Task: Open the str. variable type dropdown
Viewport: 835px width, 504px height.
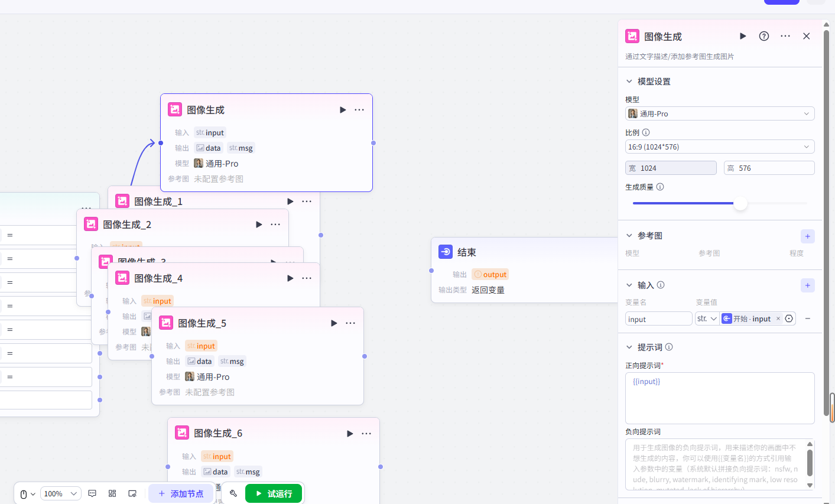Action: pos(707,318)
